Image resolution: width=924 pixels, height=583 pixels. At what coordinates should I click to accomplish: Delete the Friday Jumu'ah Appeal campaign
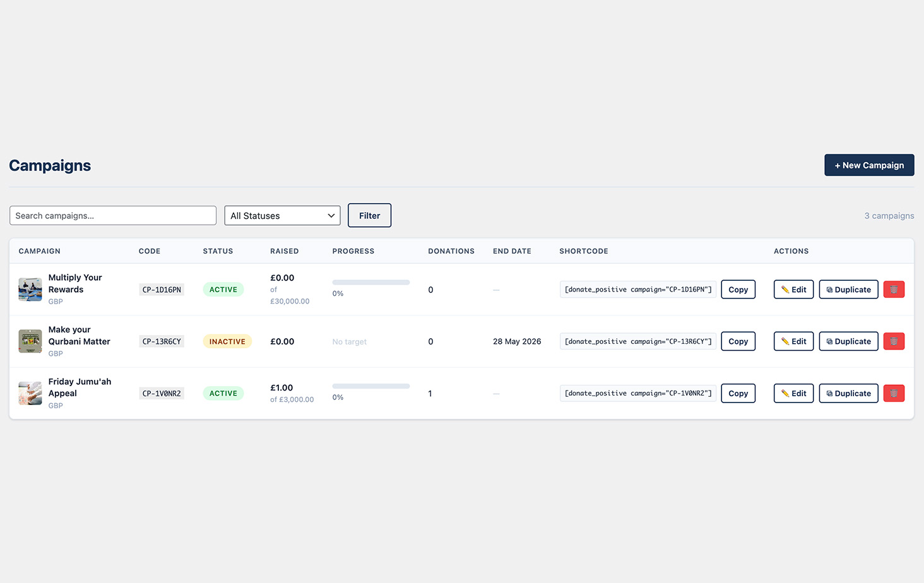click(894, 393)
